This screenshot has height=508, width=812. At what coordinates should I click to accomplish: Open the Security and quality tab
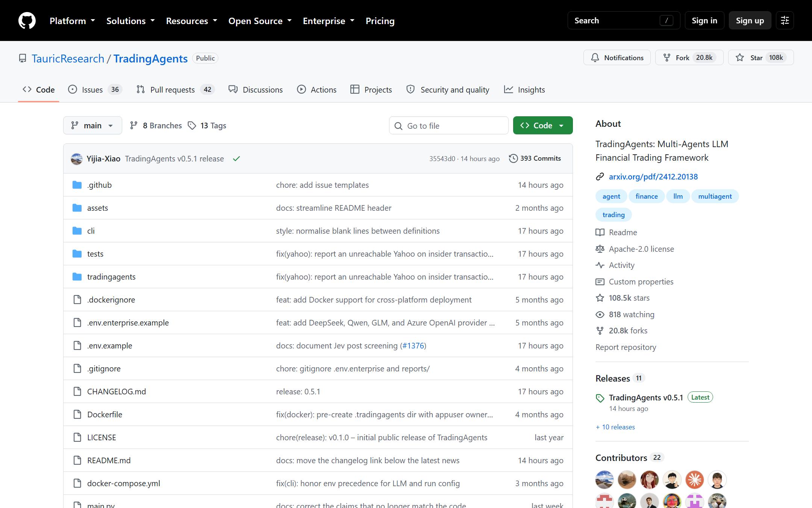pyautogui.click(x=448, y=90)
